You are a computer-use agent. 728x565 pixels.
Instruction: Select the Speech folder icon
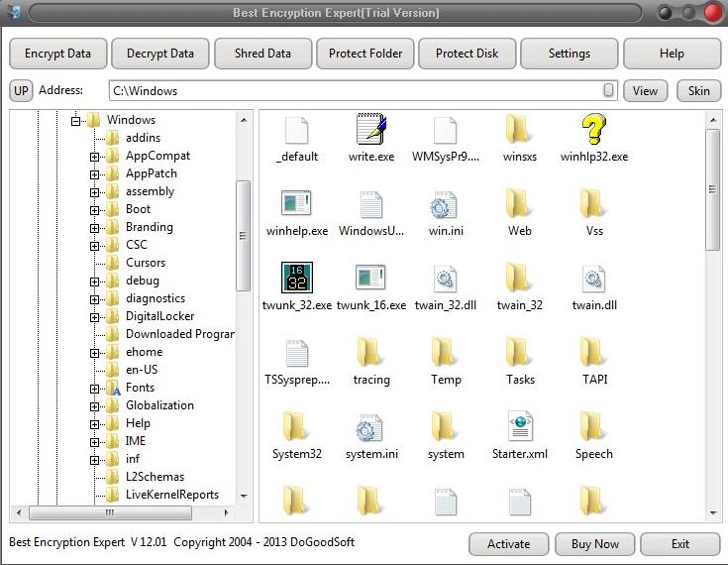(x=593, y=426)
